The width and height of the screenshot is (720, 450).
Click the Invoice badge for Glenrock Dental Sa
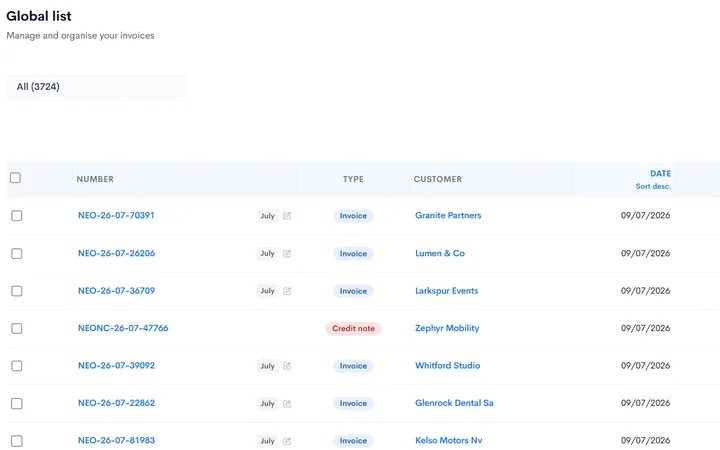click(353, 403)
